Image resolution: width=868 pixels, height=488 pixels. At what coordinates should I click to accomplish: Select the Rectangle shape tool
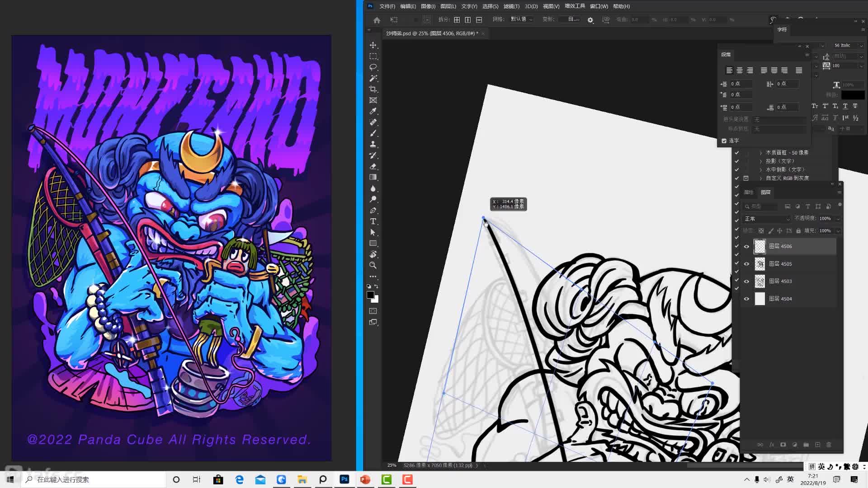[373, 243]
